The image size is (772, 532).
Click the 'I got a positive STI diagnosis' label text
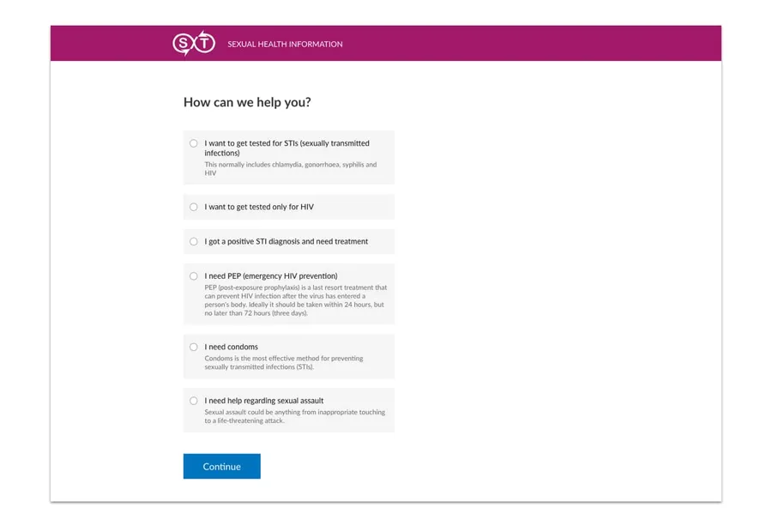coord(286,241)
